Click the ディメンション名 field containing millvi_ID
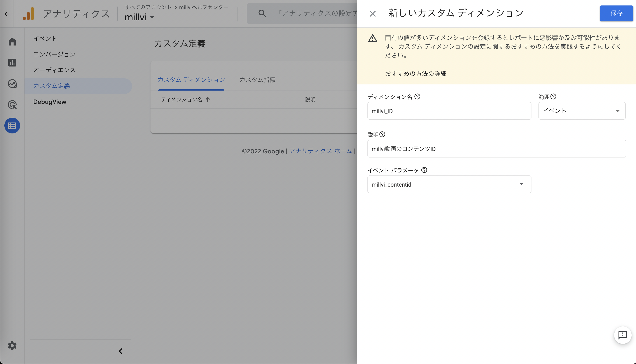Screen dimensions: 636x364 tap(449, 111)
